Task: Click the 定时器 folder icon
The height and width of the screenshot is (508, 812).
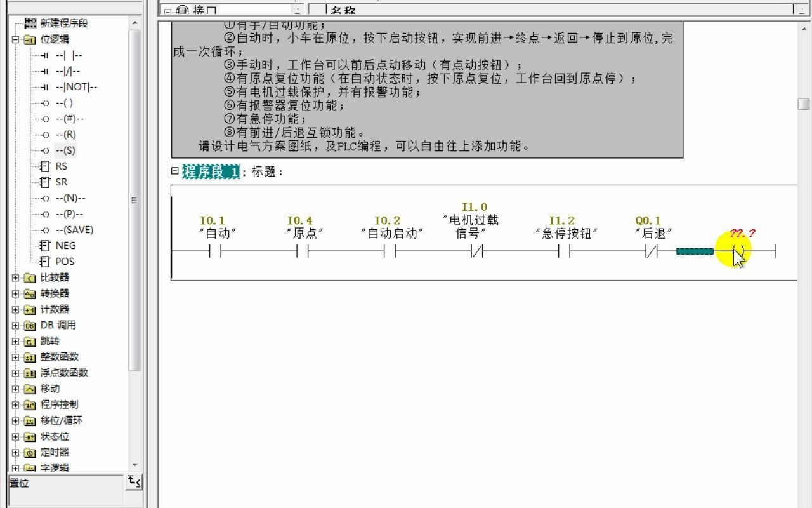Action: click(x=30, y=453)
